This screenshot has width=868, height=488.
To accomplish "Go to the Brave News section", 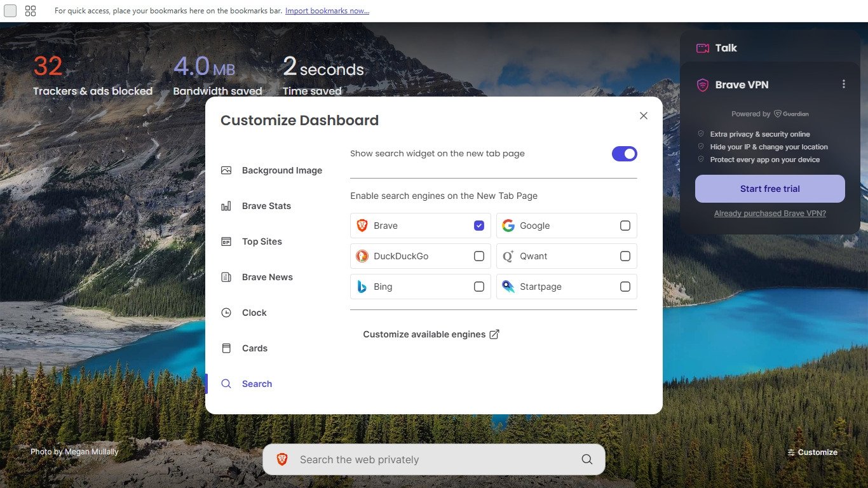I will [x=257, y=277].
